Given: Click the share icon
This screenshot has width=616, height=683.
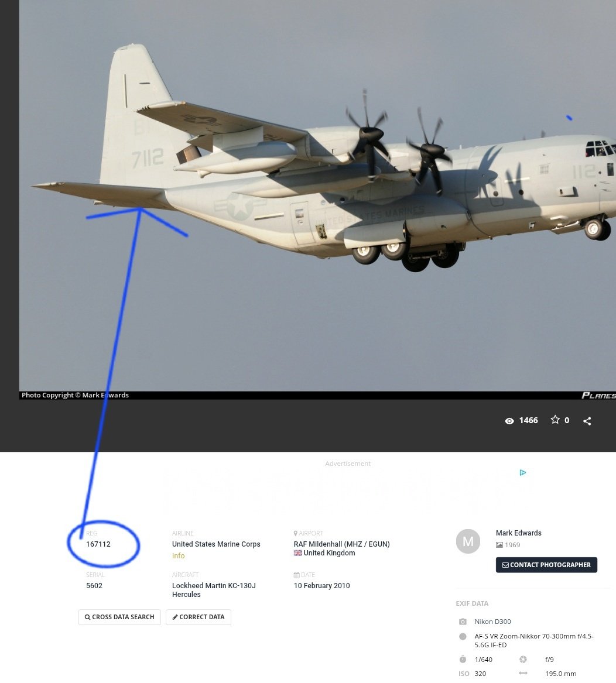Looking at the screenshot, I should coord(587,421).
